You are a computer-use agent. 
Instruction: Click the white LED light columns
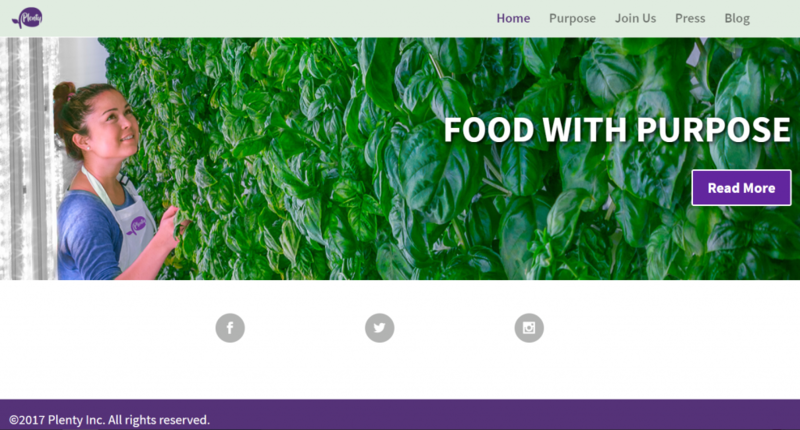[x=28, y=158]
